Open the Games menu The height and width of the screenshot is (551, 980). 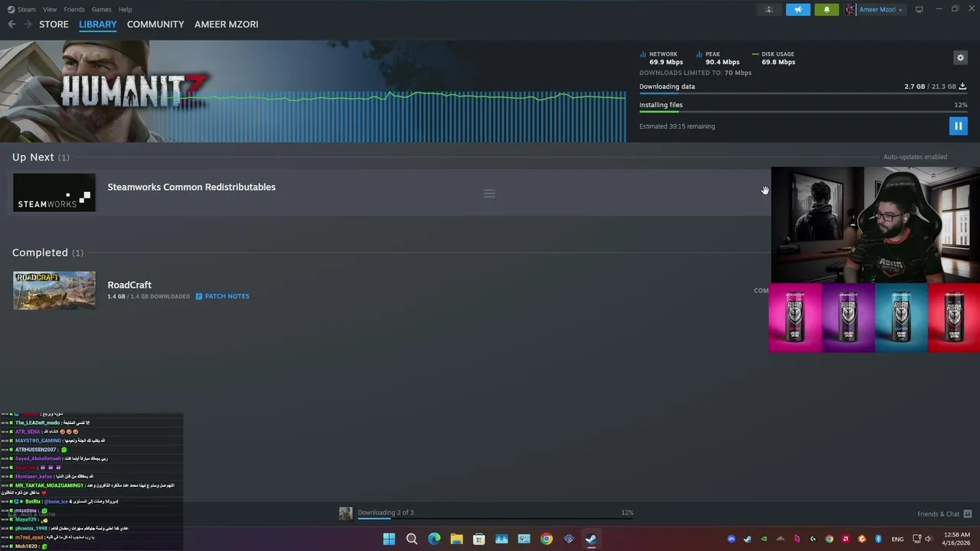101,9
